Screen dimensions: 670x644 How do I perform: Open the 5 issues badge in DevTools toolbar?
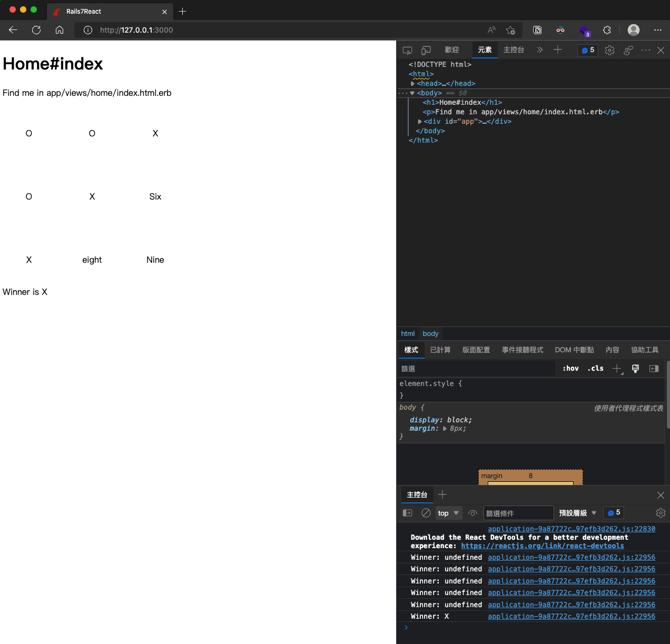[x=588, y=50]
